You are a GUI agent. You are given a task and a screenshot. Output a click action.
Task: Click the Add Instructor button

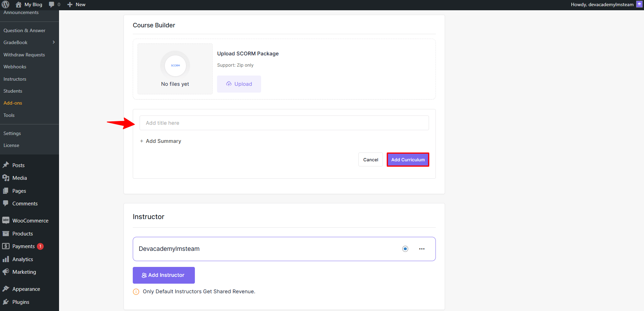click(163, 275)
